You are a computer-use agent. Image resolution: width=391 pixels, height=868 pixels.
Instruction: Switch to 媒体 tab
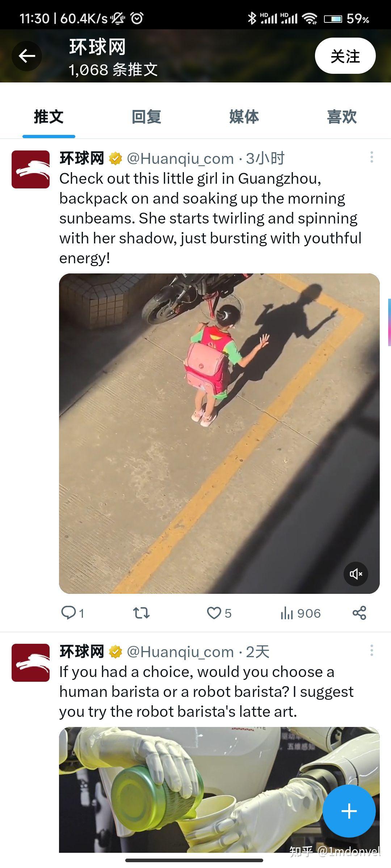click(244, 117)
